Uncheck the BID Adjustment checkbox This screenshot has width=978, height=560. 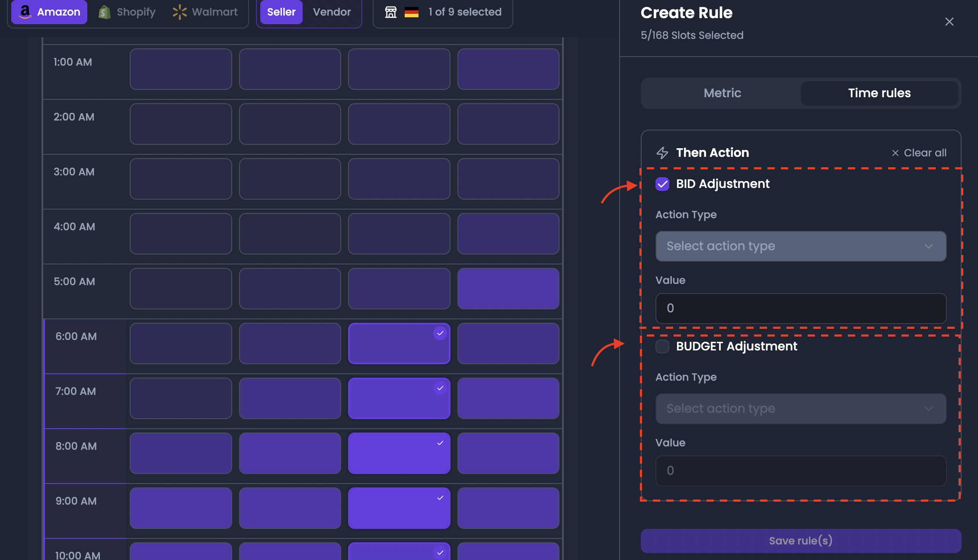(x=662, y=184)
